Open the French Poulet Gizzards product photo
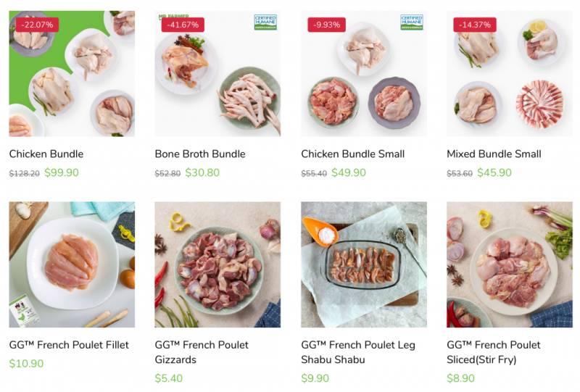 pyautogui.click(x=217, y=264)
